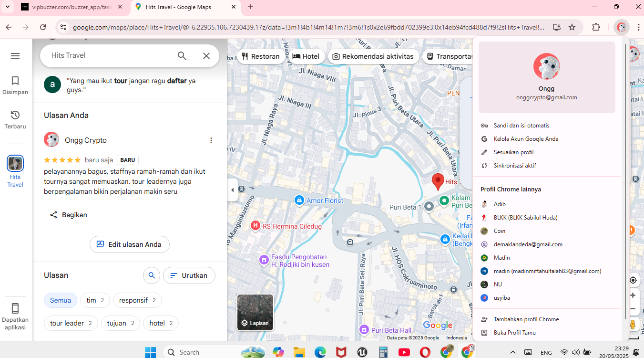Click my location target button
Image resolution: width=644 pixels, height=358 pixels.
633,280
